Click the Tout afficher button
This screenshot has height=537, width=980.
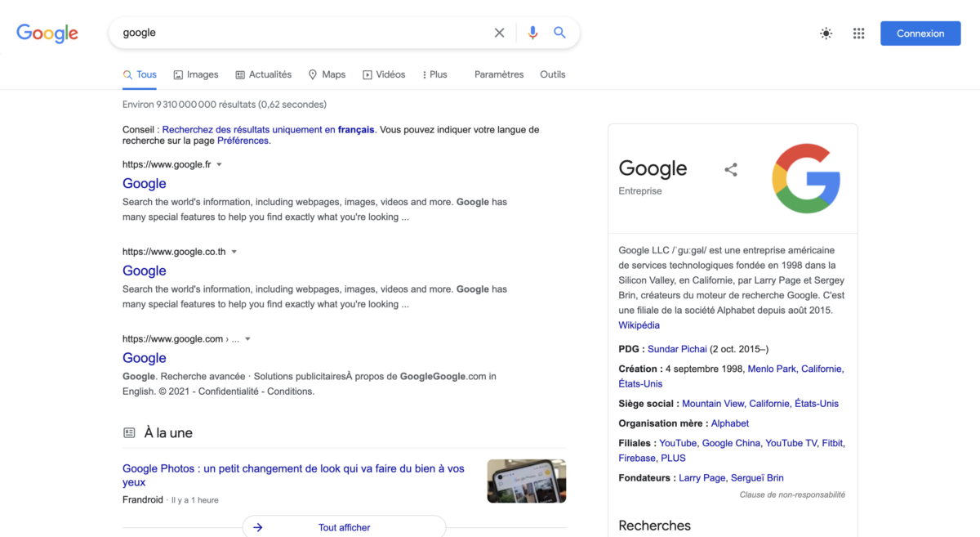[344, 527]
